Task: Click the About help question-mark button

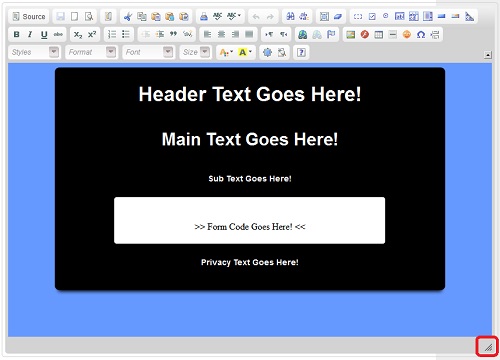Action: (301, 52)
